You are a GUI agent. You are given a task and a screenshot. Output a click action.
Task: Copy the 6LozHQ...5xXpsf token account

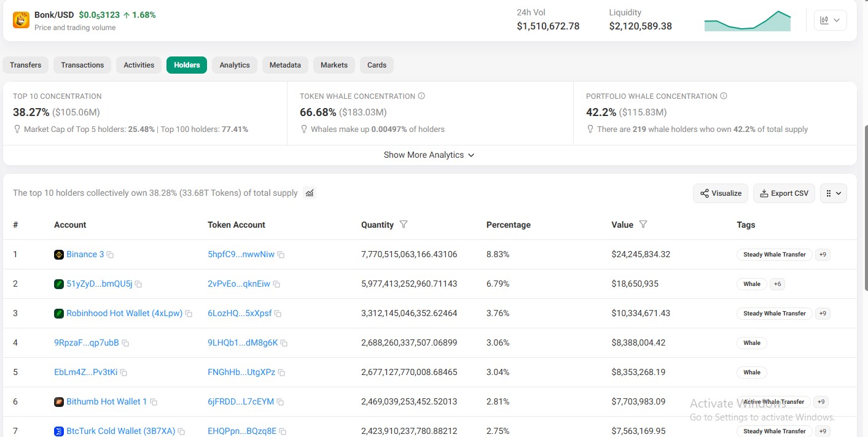(x=278, y=314)
